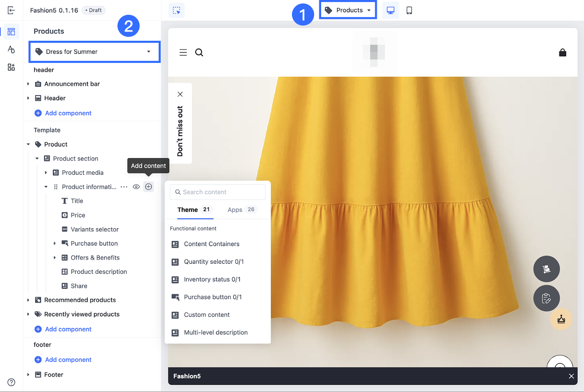Viewport: 584px width, 392px height.
Task: Switch to desktop preview
Action: tap(390, 10)
